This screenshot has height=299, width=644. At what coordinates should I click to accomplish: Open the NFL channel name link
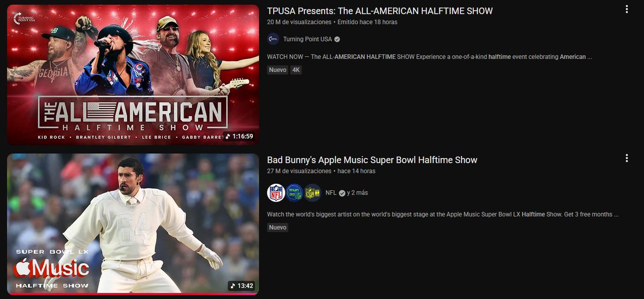(x=331, y=193)
